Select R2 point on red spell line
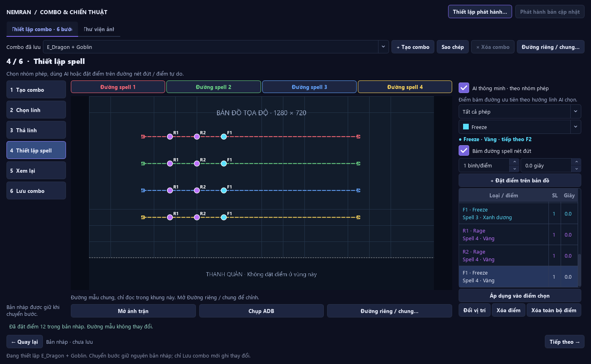Viewport: 591px width, 364px height. [197, 137]
